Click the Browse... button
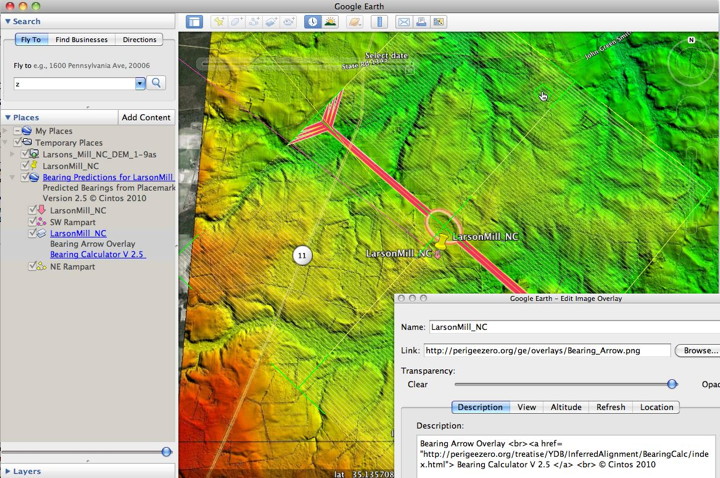The height and width of the screenshot is (478, 720). (697, 351)
